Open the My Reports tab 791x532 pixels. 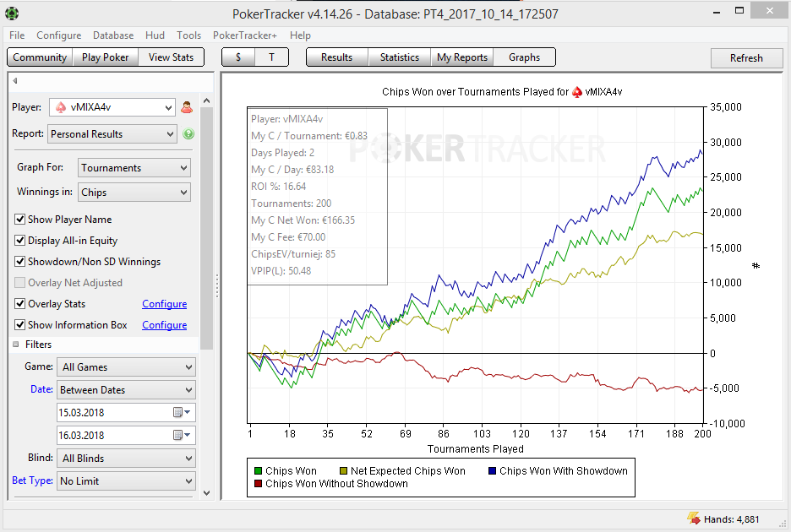point(462,57)
